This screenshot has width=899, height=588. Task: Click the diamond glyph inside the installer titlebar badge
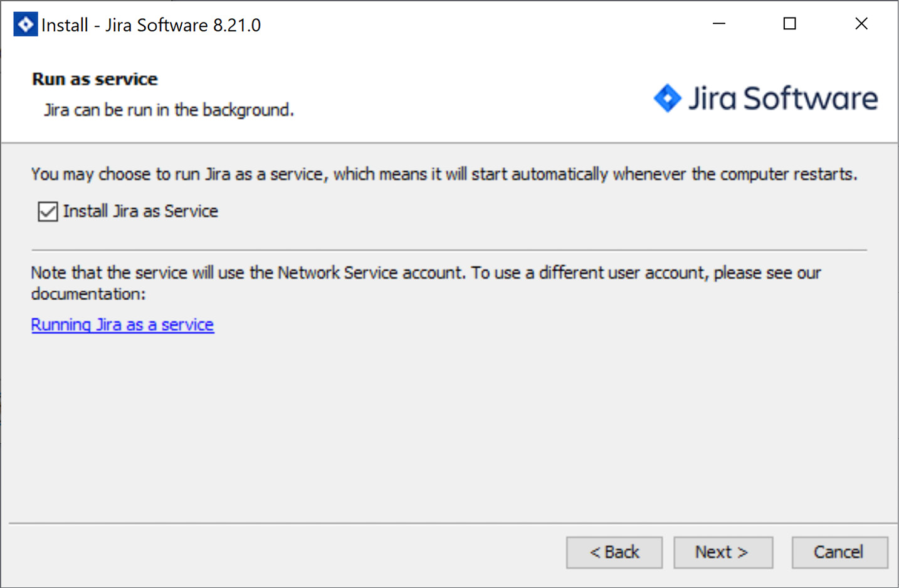click(25, 23)
